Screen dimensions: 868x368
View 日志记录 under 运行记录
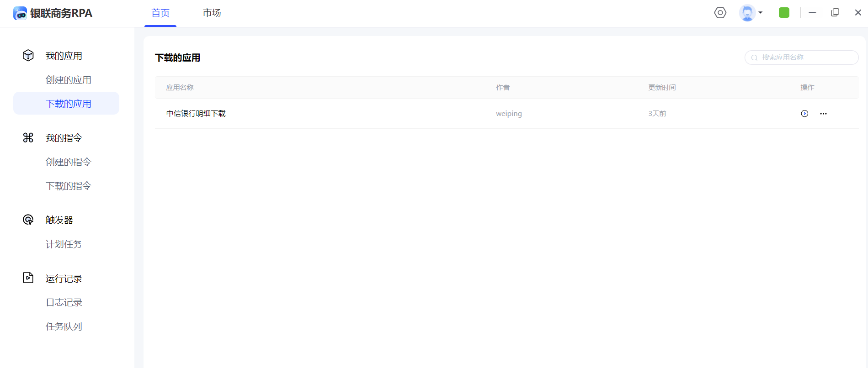[x=64, y=302]
